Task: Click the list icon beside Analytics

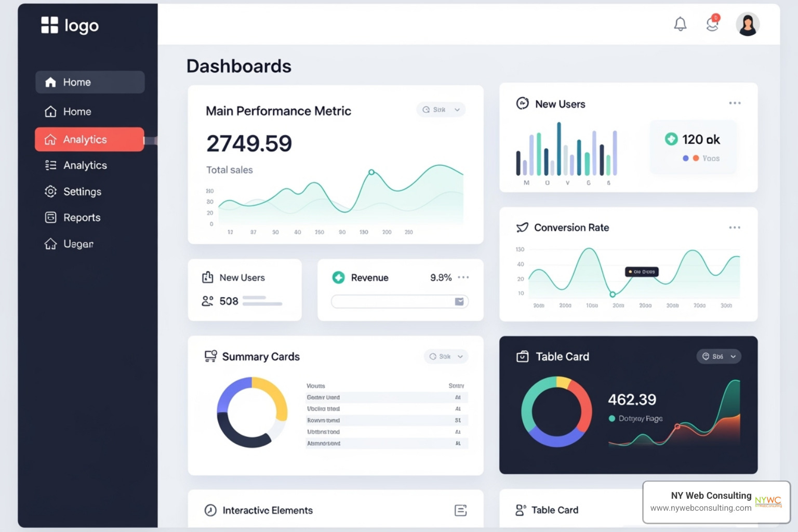Action: pos(50,165)
